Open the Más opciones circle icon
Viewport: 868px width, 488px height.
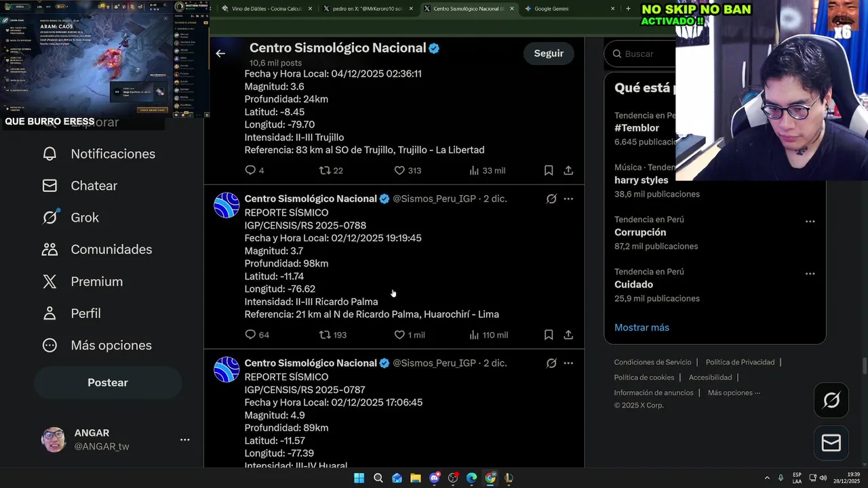click(x=50, y=345)
